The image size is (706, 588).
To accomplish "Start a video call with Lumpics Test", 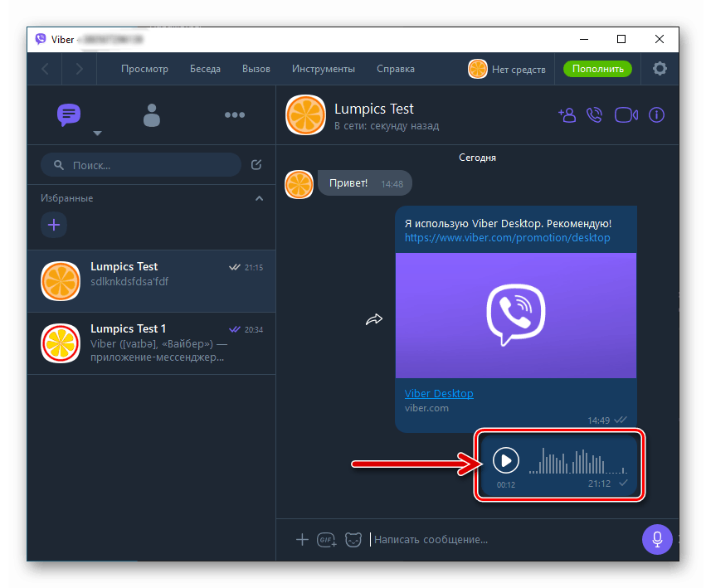I will (x=626, y=114).
